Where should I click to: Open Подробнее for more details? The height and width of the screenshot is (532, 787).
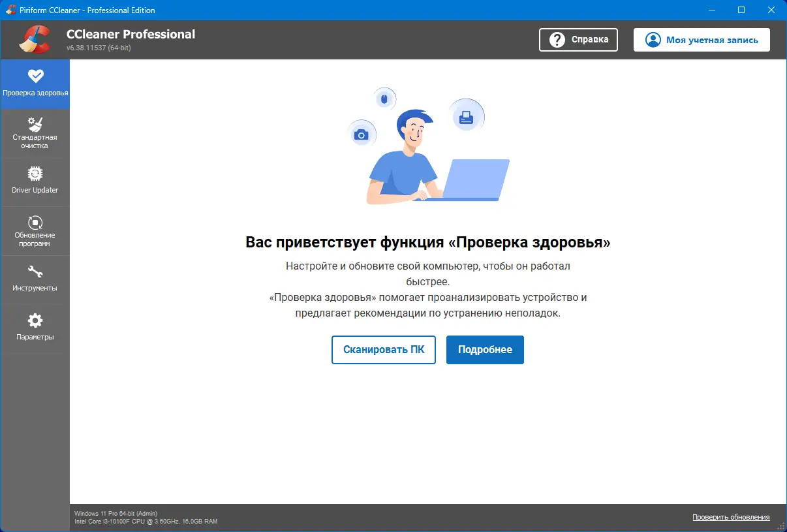pyautogui.click(x=485, y=350)
